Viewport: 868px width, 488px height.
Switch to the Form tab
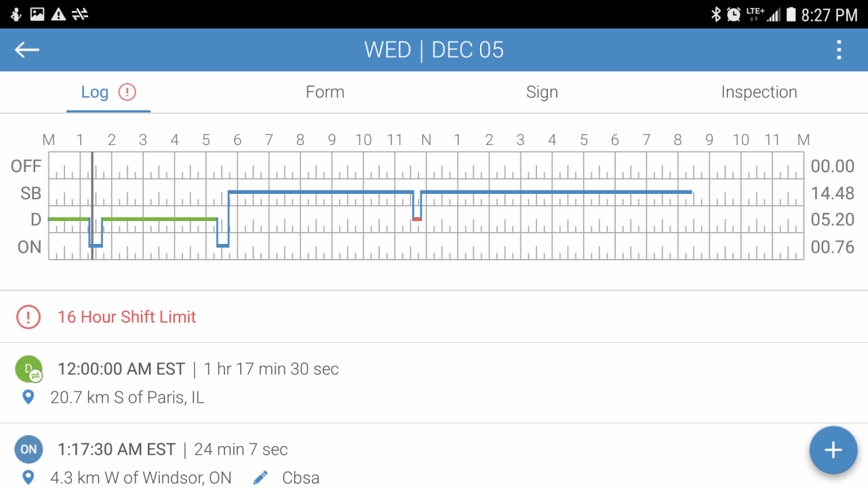pyautogui.click(x=325, y=92)
